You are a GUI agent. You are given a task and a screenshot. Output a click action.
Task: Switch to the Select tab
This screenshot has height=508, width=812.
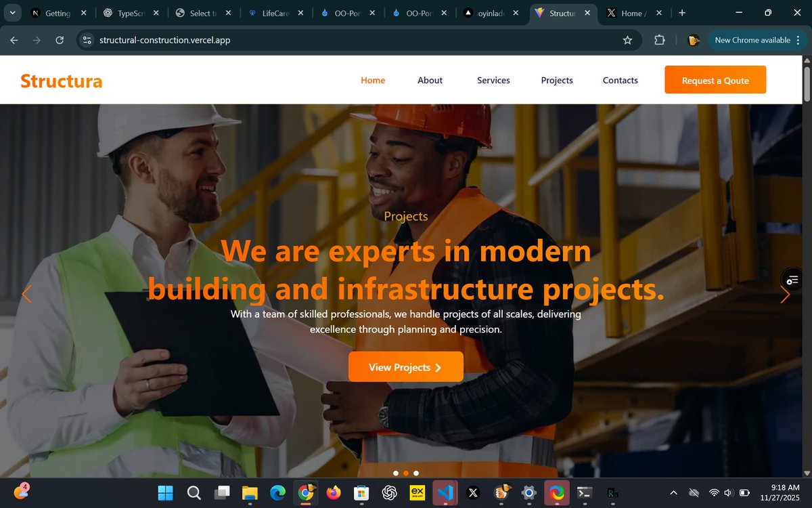[x=202, y=13]
